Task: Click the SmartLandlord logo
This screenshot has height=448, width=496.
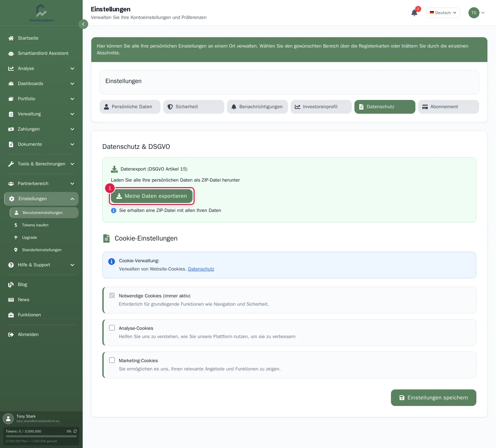Action: point(41,13)
